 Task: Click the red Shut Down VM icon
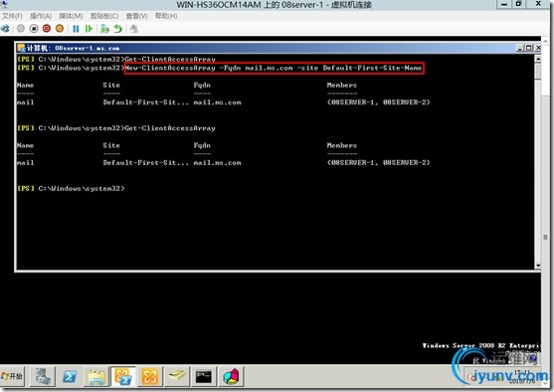click(x=47, y=29)
